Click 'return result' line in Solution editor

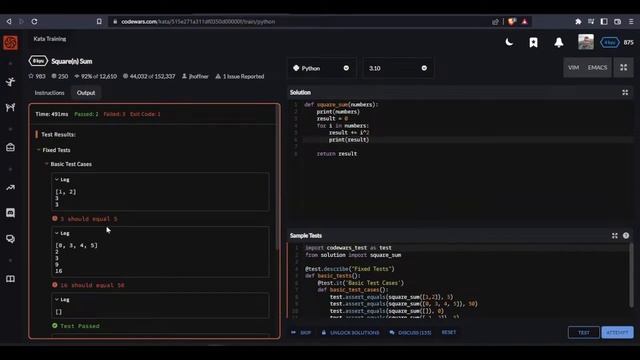click(x=337, y=153)
